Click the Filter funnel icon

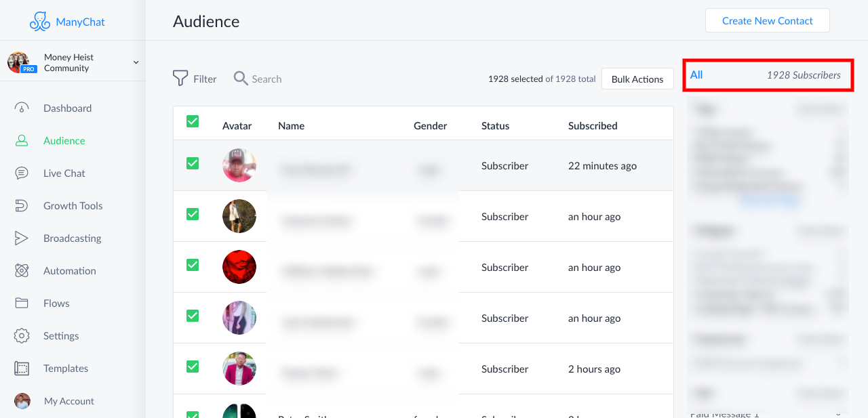click(x=180, y=79)
